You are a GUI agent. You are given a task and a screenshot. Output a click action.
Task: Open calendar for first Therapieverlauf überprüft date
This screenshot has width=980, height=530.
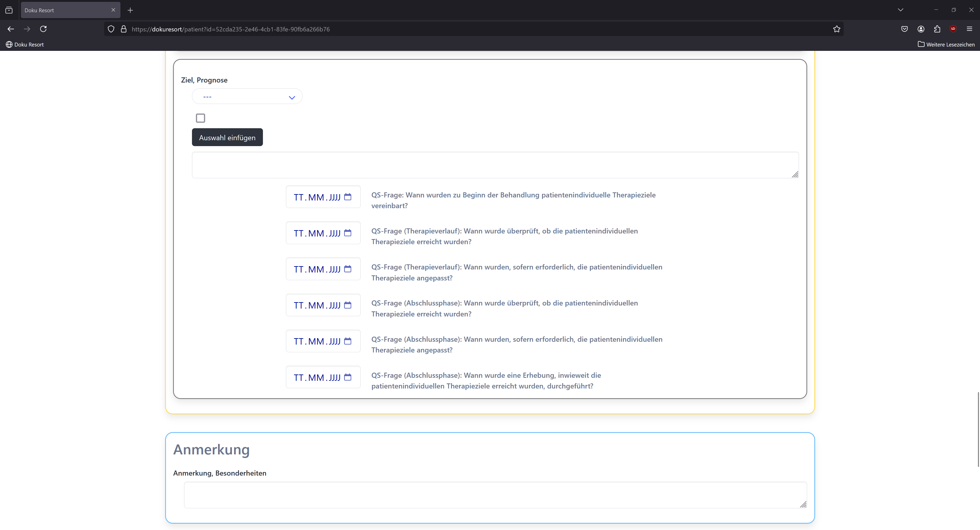tap(347, 233)
